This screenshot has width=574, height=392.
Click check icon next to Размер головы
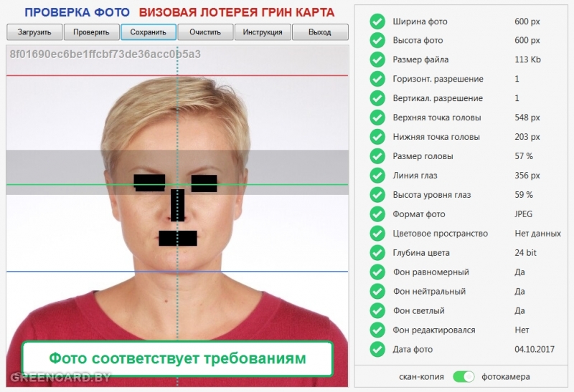pos(377,156)
